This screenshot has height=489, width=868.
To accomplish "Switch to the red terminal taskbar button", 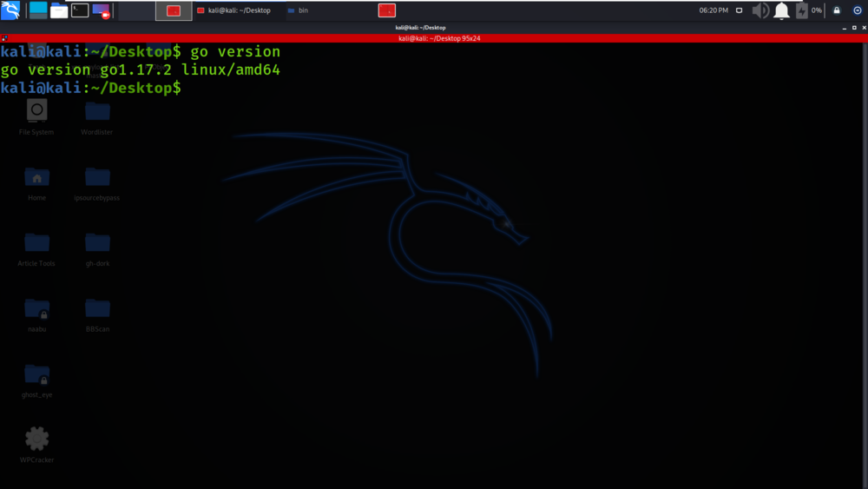I will 174,10.
